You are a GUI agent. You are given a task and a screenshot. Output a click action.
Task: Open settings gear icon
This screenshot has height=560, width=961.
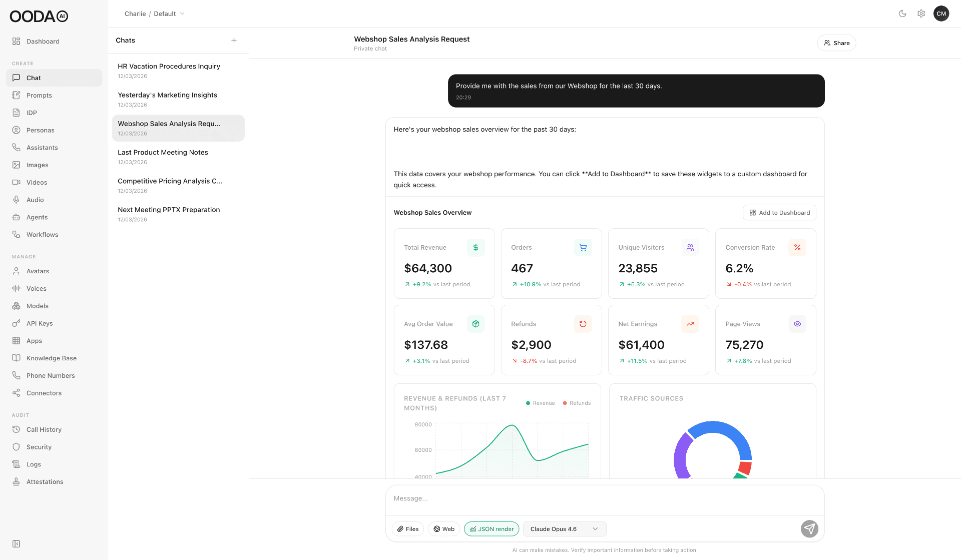click(x=921, y=14)
